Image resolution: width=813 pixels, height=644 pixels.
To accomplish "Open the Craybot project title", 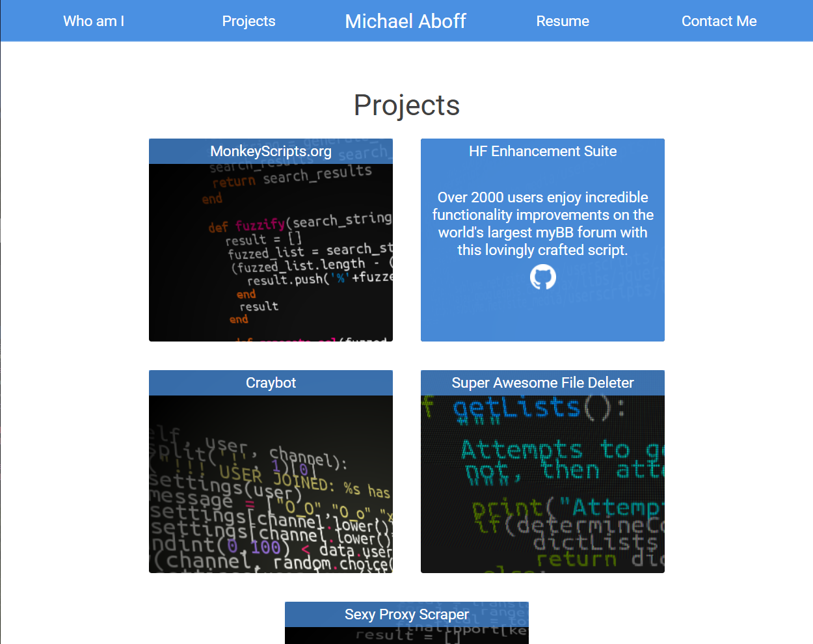I will point(271,383).
